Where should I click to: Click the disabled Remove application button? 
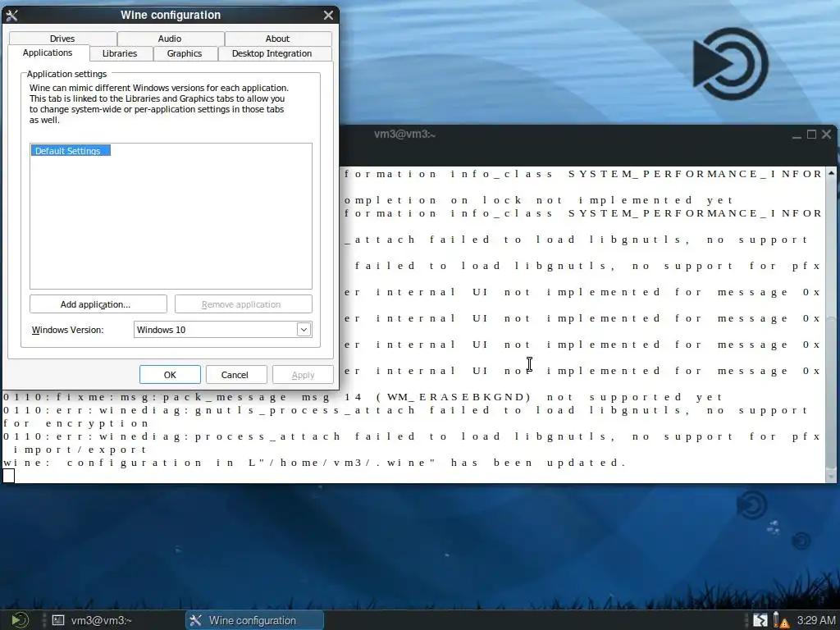243,304
